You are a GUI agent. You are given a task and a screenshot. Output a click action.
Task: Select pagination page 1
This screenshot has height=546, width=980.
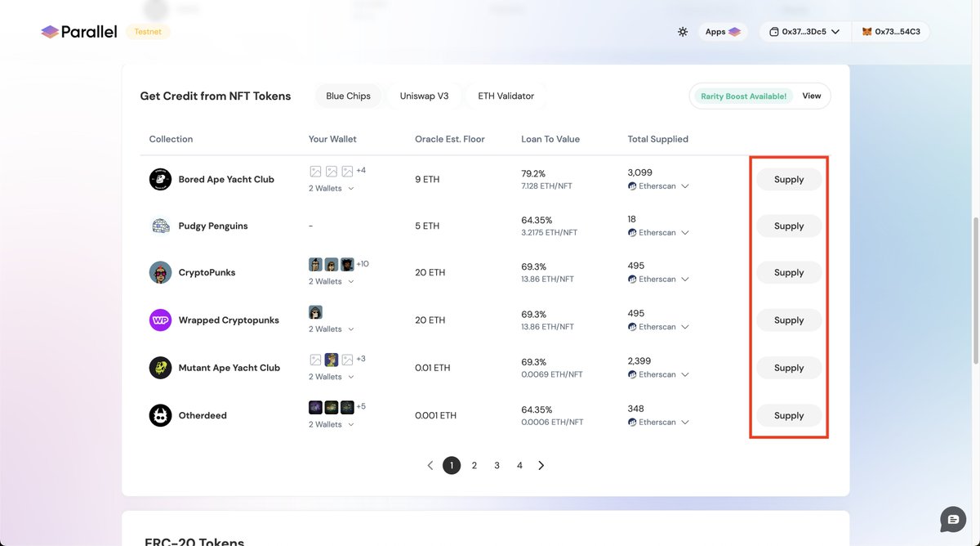(452, 465)
